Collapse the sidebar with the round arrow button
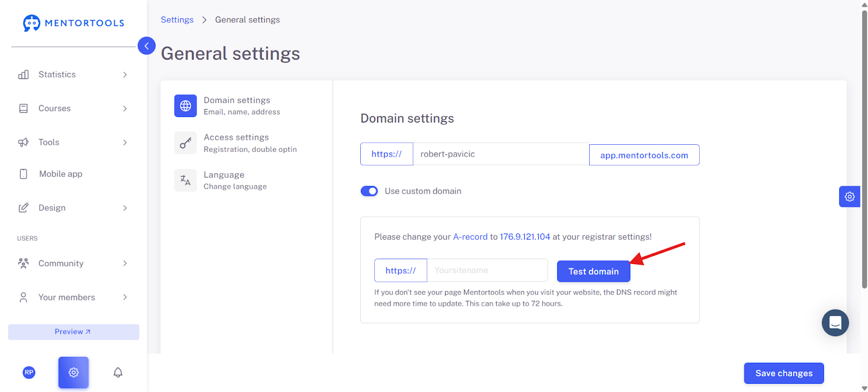Image resolution: width=868 pixels, height=392 pixels. pos(146,46)
